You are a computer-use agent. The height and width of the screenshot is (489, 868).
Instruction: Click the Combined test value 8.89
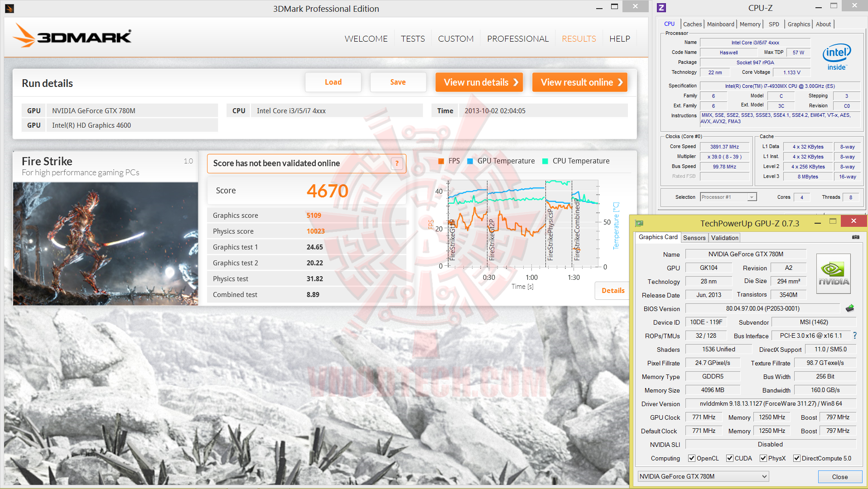(x=313, y=295)
